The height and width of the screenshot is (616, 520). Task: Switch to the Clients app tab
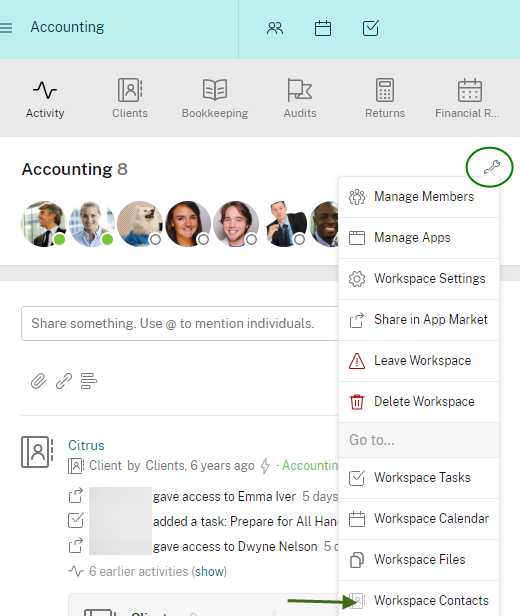tap(130, 98)
